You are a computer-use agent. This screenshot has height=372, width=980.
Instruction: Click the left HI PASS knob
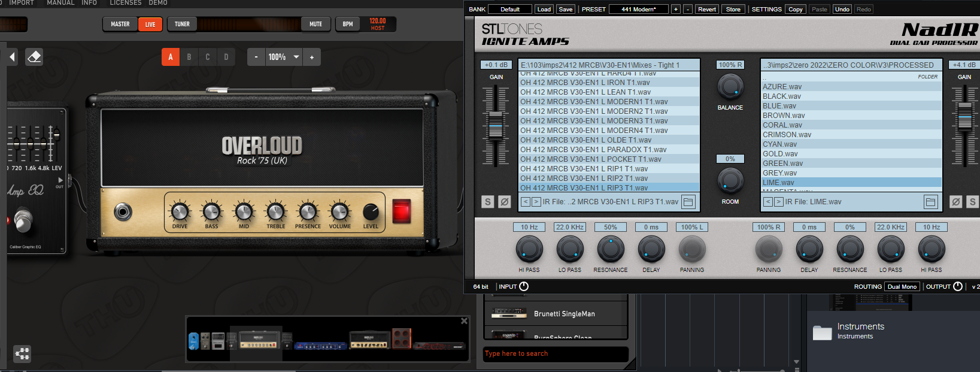coord(529,249)
